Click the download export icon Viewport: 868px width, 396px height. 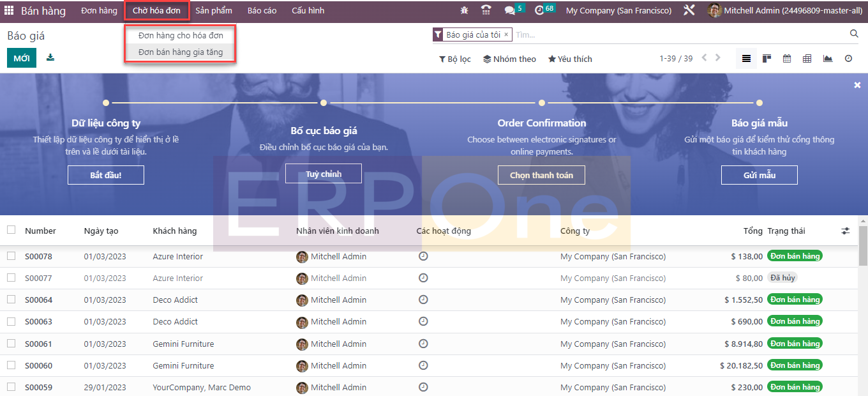(x=50, y=58)
